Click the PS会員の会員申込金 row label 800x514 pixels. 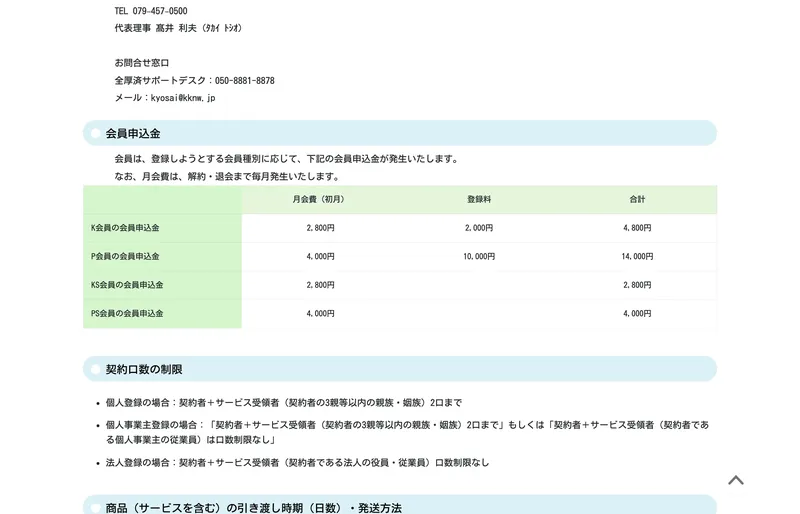pos(127,314)
